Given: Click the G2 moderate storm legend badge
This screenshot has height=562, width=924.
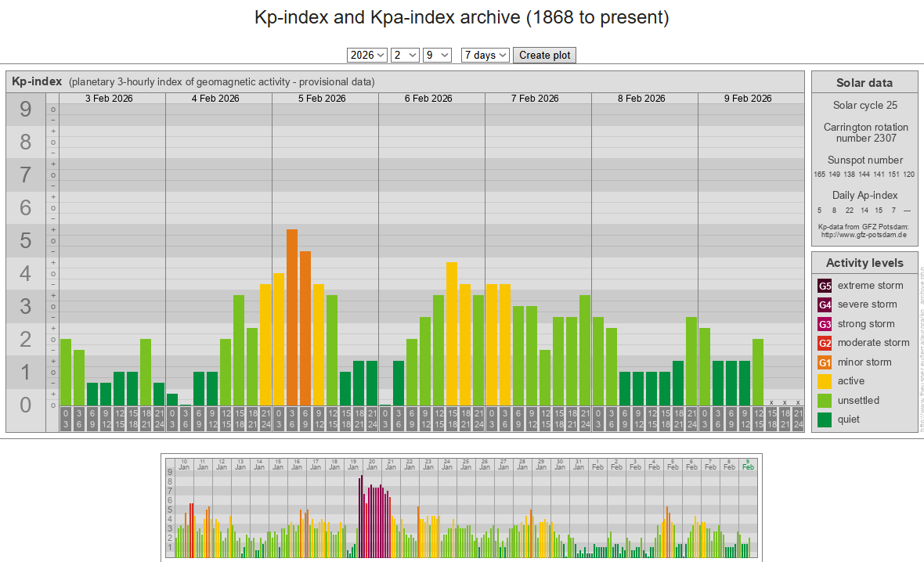Looking at the screenshot, I should tap(825, 343).
